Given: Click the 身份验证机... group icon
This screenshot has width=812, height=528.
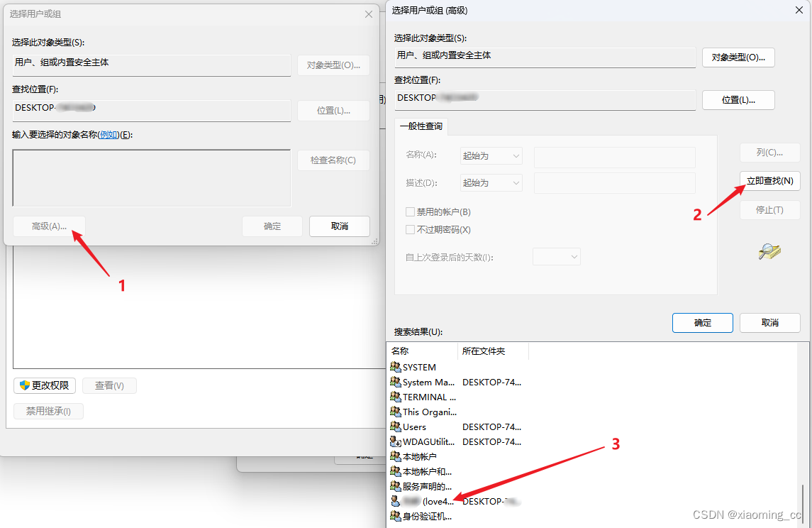Looking at the screenshot, I should click(396, 516).
